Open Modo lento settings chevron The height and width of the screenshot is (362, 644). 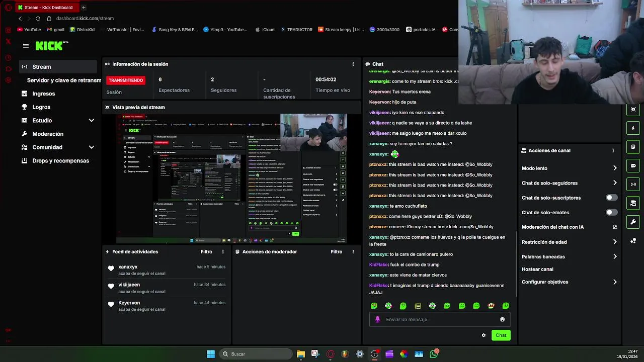pyautogui.click(x=614, y=168)
